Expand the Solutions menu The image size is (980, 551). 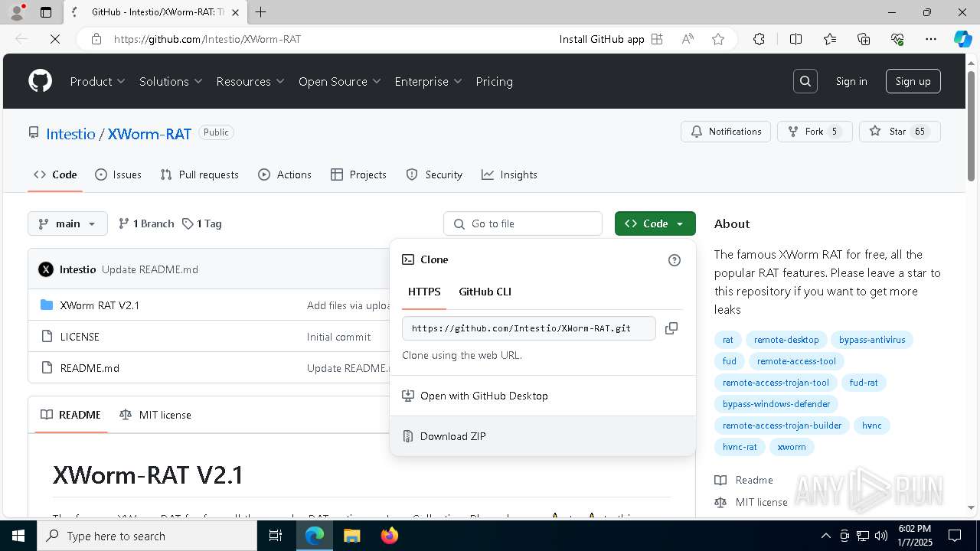(171, 81)
